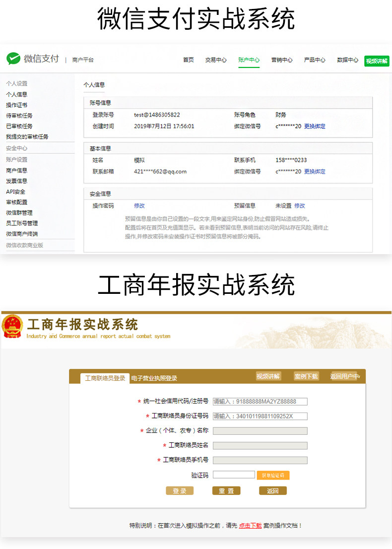Click the green 视频讲解 button
The height and width of the screenshot is (549, 392).
pyautogui.click(x=377, y=61)
